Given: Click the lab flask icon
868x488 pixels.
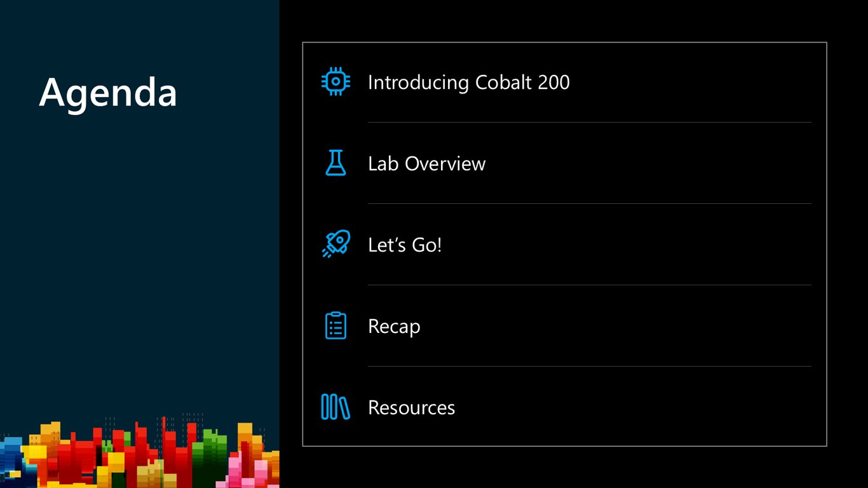Looking at the screenshot, I should coord(336,163).
